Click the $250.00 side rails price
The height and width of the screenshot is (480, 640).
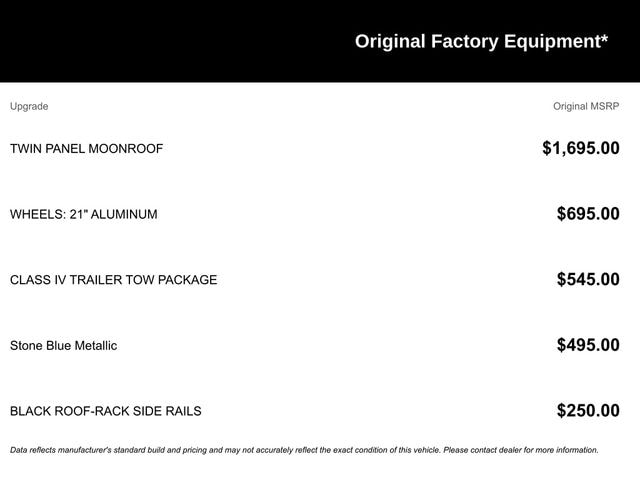tap(588, 411)
